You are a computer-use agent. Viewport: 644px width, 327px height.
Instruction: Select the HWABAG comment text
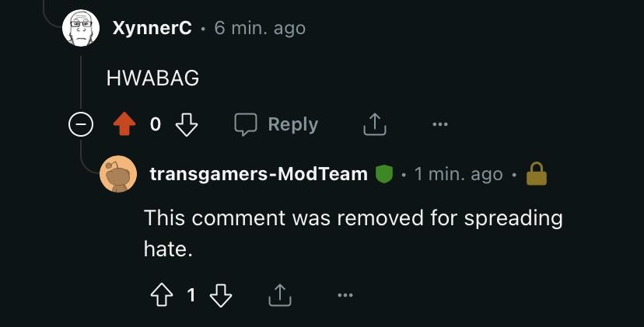pyautogui.click(x=152, y=78)
